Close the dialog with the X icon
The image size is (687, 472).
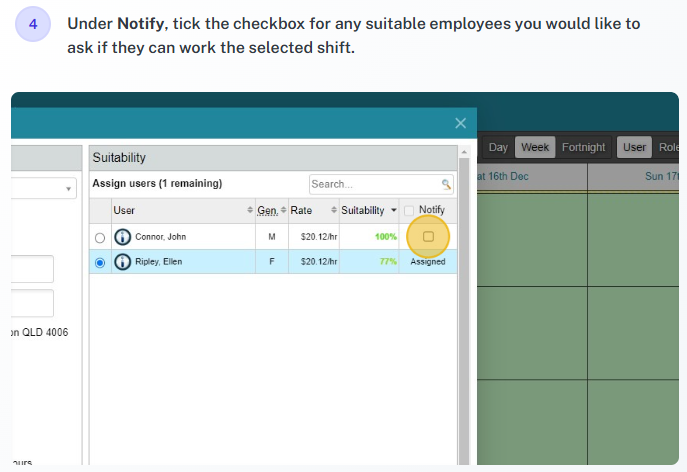tap(460, 123)
